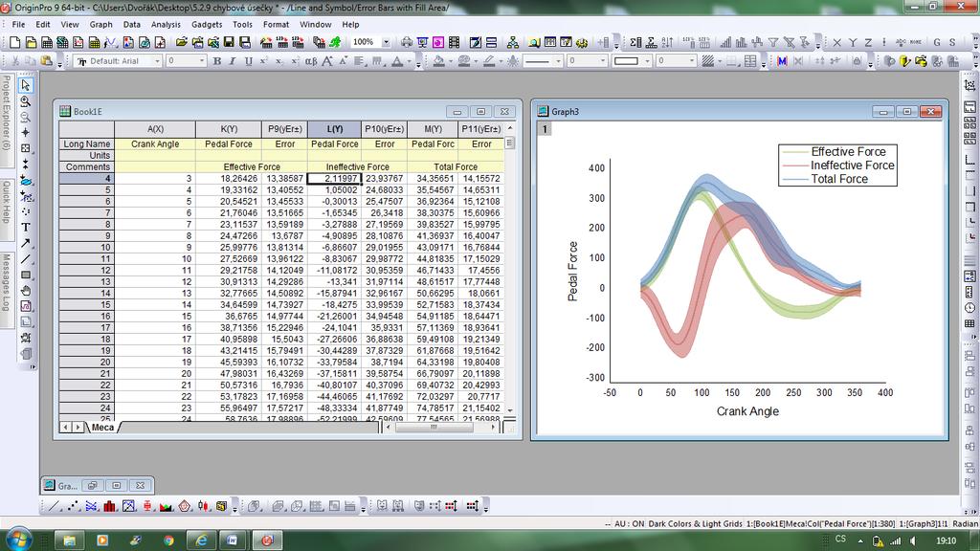Toggle Italic formatting
Screen dimensions: 980x551
(x=233, y=61)
